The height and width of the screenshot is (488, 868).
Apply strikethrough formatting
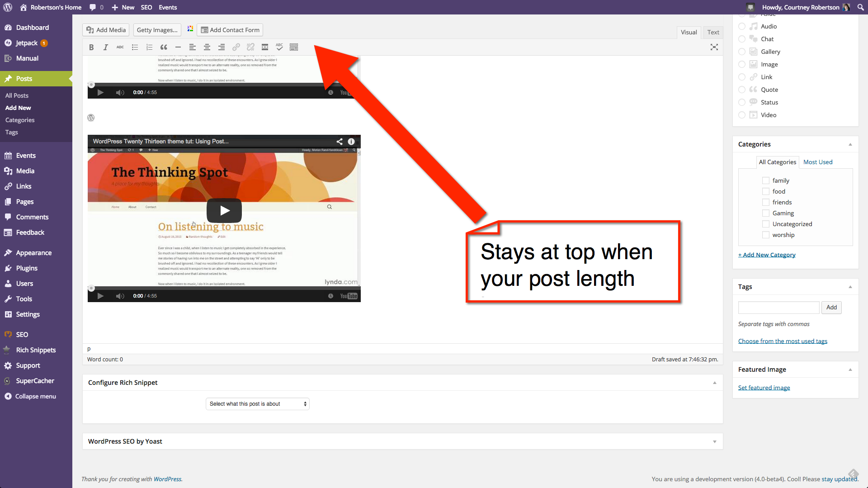click(x=120, y=47)
